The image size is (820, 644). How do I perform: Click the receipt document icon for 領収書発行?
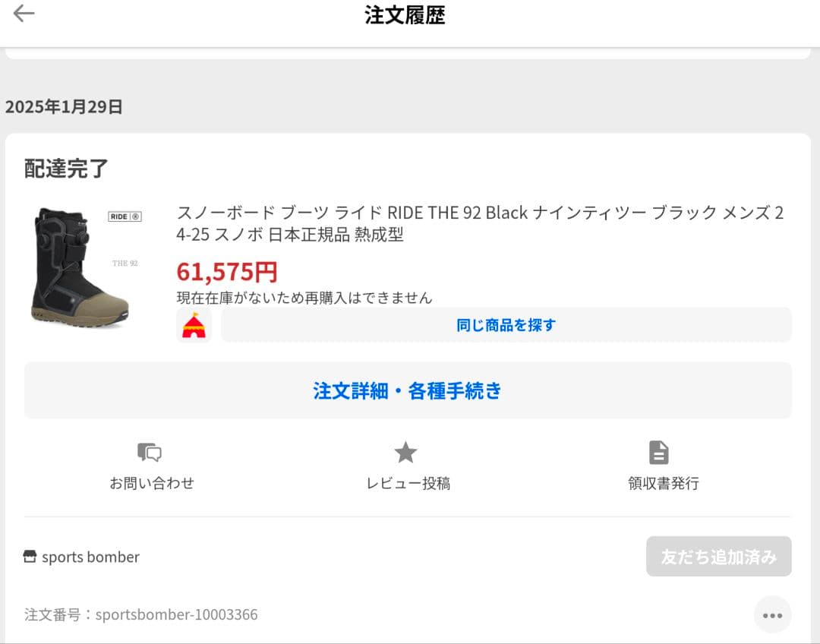tap(658, 452)
